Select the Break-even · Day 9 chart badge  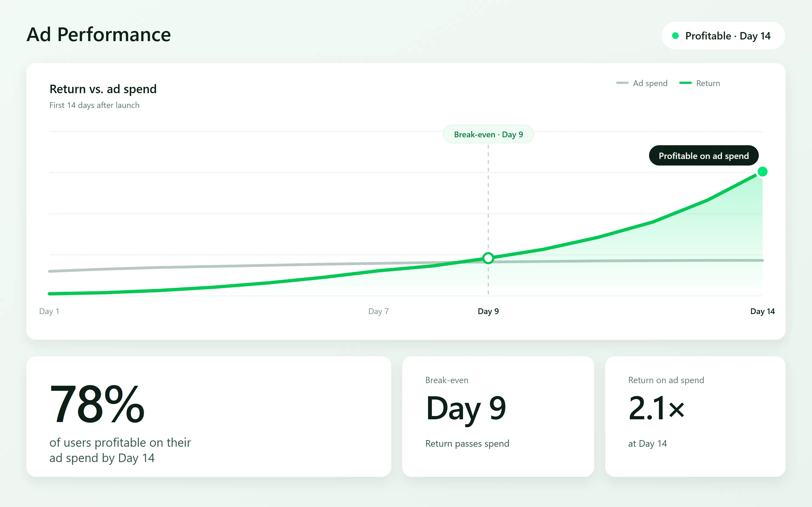[x=488, y=135]
